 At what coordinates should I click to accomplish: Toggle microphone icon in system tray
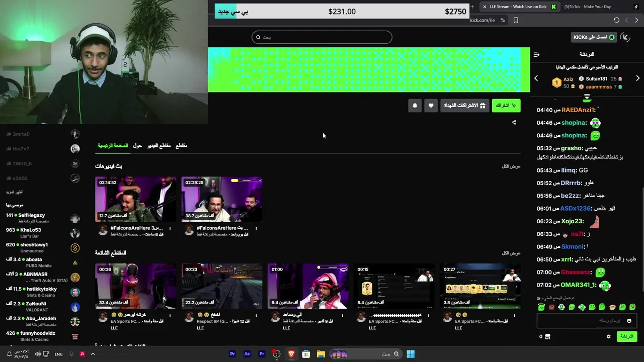tap(71, 354)
